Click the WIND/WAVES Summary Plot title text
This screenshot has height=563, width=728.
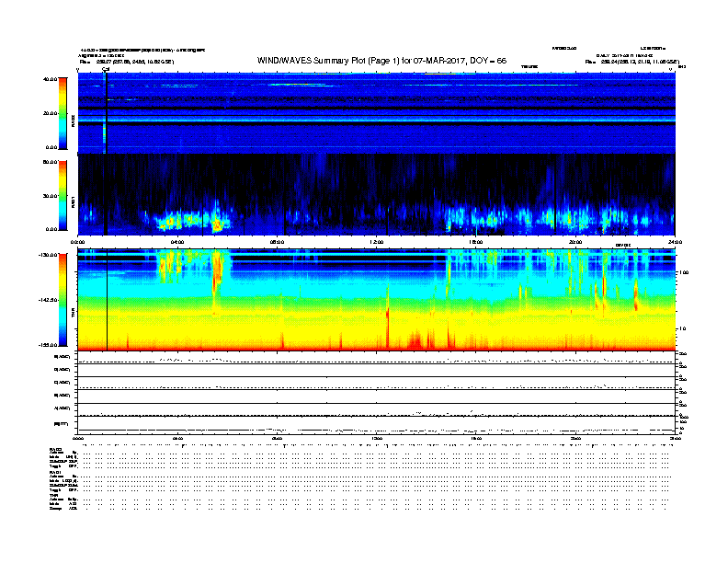(381, 61)
